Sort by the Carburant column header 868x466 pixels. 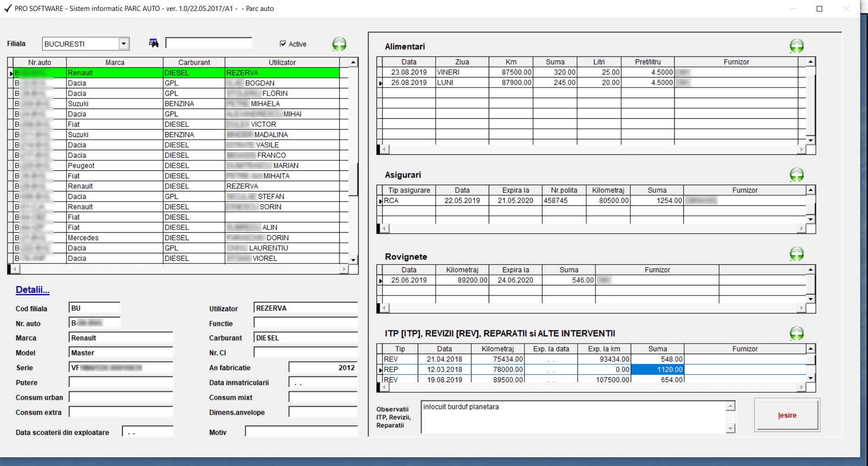[x=194, y=62]
